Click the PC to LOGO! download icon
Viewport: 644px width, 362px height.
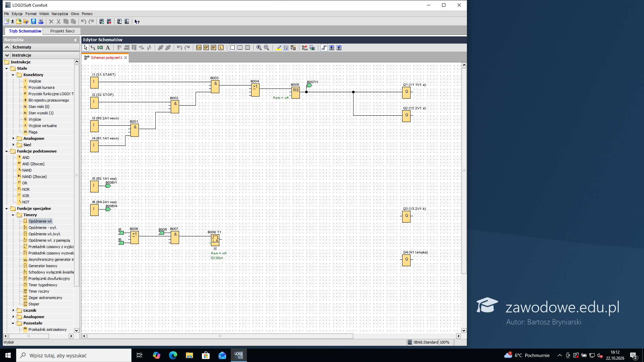119,21
